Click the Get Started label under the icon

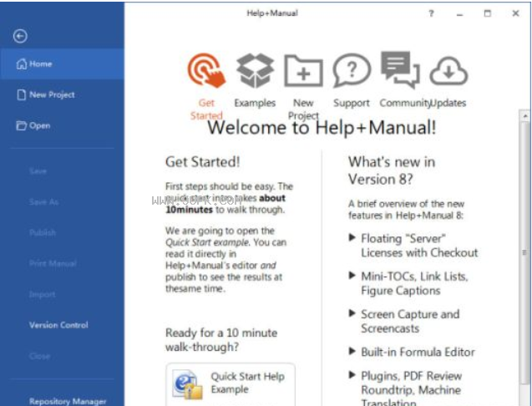click(x=206, y=109)
